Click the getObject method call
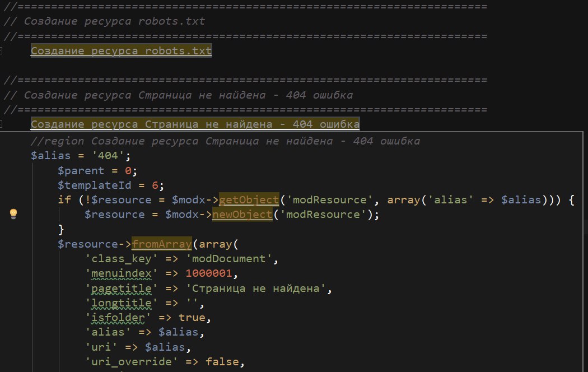This screenshot has width=588, height=372. point(249,199)
